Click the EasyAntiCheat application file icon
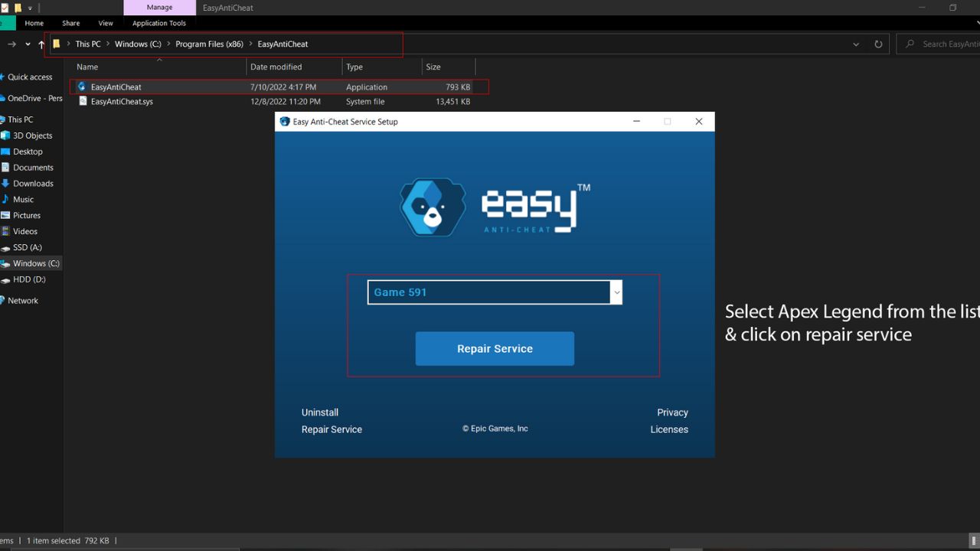 (83, 86)
